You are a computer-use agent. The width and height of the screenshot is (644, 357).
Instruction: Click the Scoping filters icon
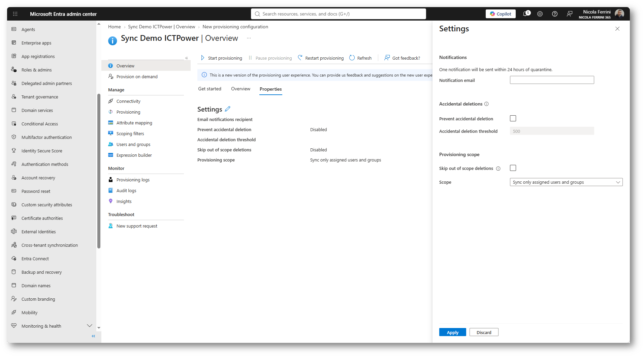click(110, 133)
